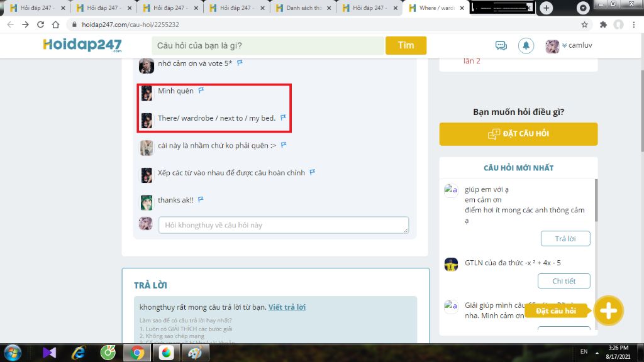Open the chat messages icon
Image resolution: width=644 pixels, height=362 pixels.
pyautogui.click(x=501, y=45)
